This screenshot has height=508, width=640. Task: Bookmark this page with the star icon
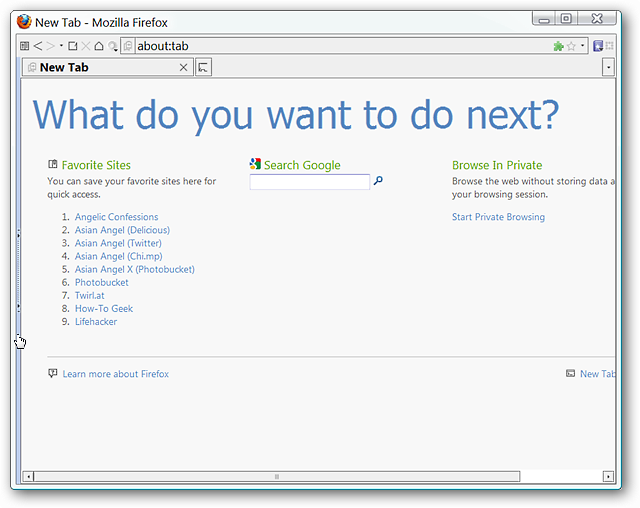pos(571,46)
